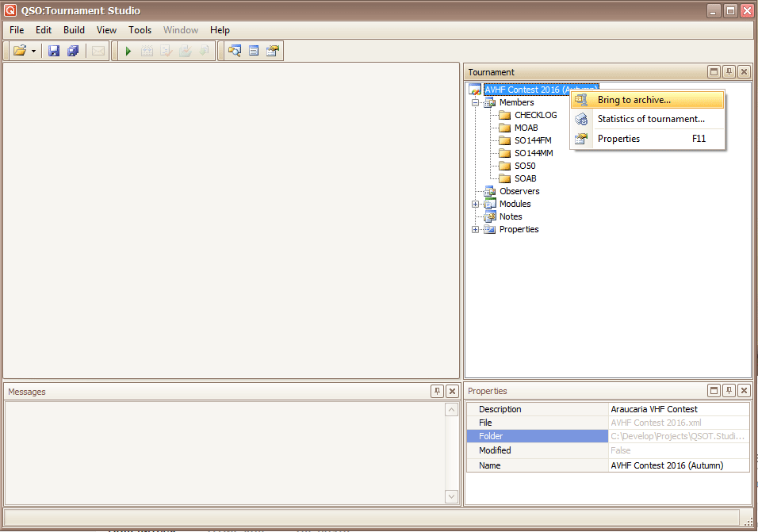Screen dimensions: 758x532
Task: Click the blue list window toolbar icon
Action: pos(254,51)
